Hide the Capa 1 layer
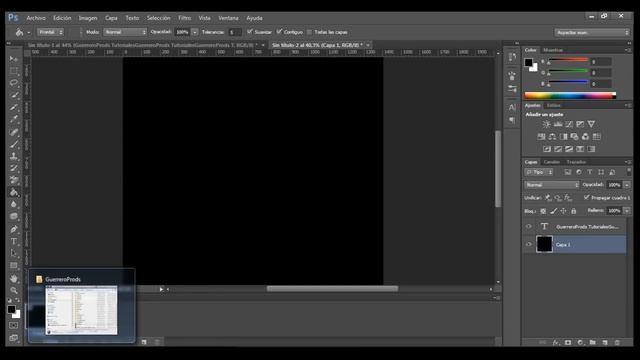 point(529,244)
